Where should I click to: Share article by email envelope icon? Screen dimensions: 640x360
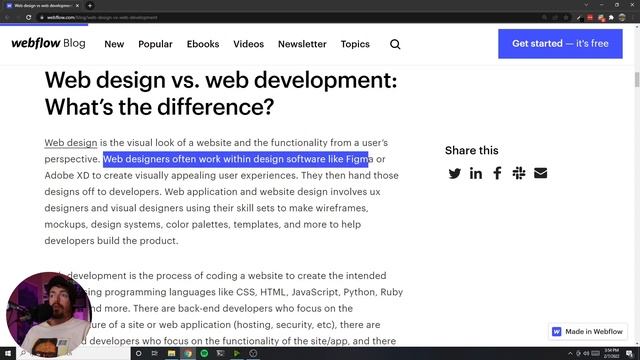pos(540,173)
